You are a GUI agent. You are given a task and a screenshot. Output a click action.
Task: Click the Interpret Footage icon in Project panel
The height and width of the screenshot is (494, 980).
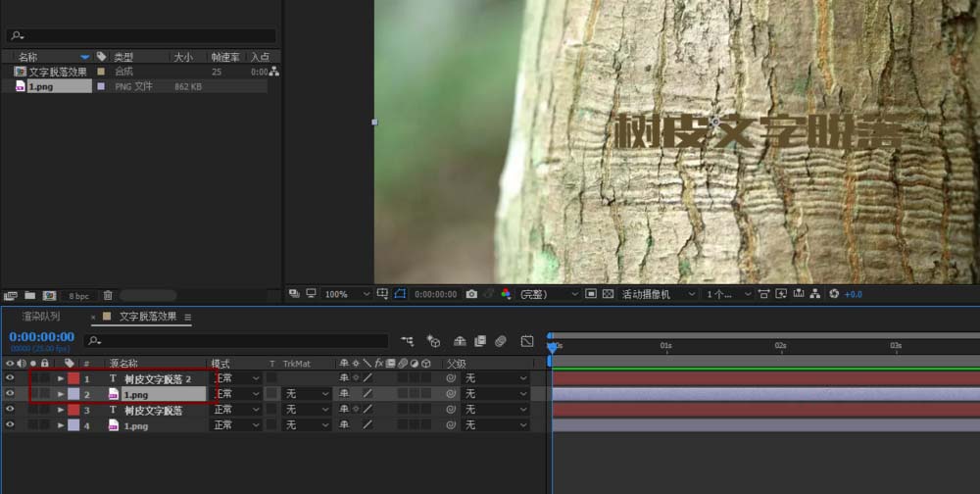tap(10, 296)
